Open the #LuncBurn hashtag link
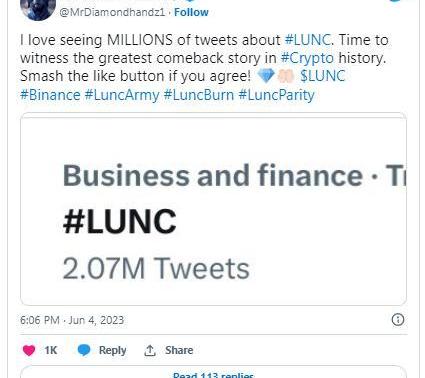Screen dimensions: 425x378 pos(199,95)
